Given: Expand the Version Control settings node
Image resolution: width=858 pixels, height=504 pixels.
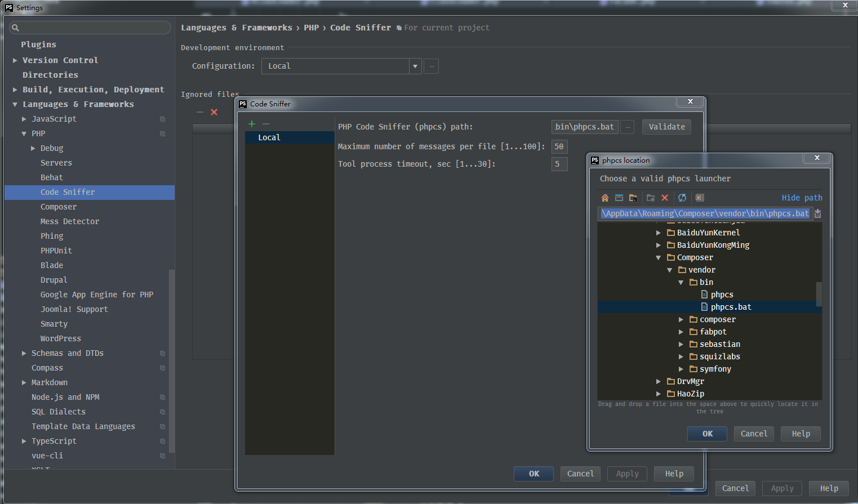Looking at the screenshot, I should click(15, 60).
